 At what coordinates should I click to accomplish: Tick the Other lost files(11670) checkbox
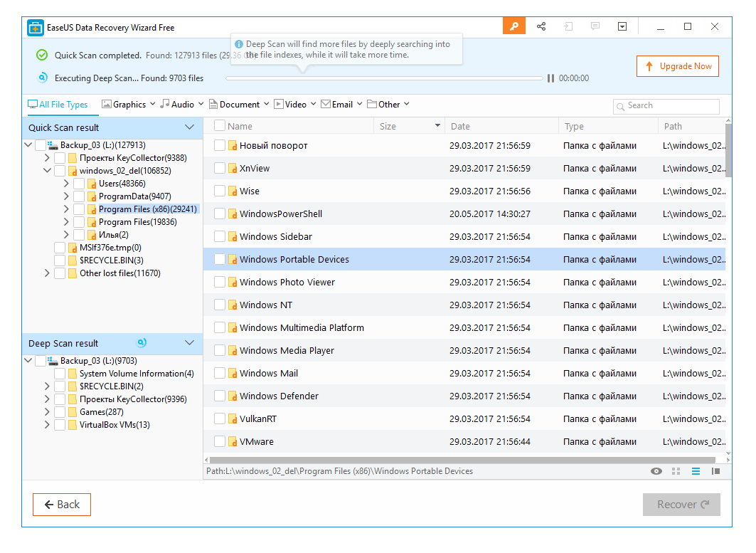[60, 273]
